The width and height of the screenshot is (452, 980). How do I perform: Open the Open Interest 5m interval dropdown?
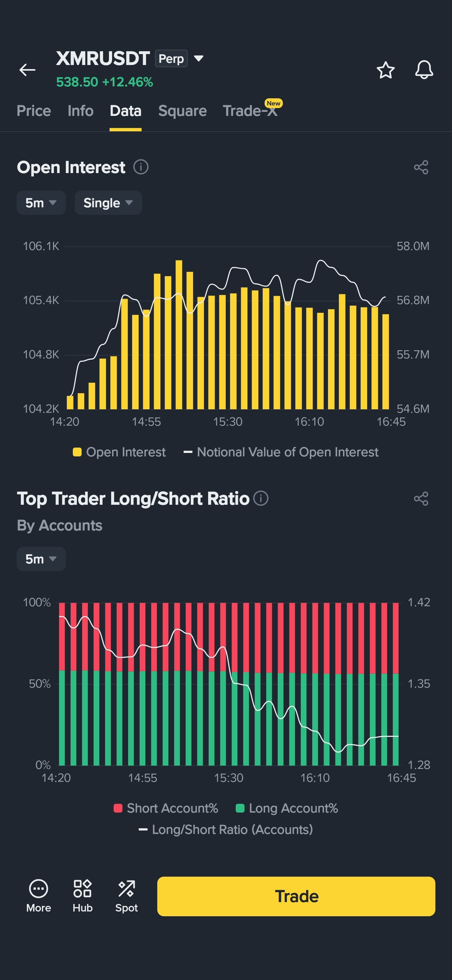pyautogui.click(x=41, y=203)
